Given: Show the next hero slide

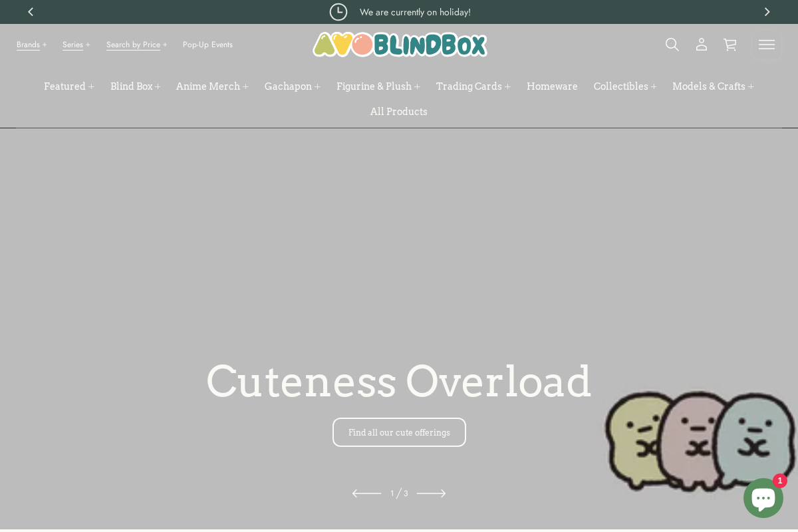Looking at the screenshot, I should pyautogui.click(x=431, y=493).
